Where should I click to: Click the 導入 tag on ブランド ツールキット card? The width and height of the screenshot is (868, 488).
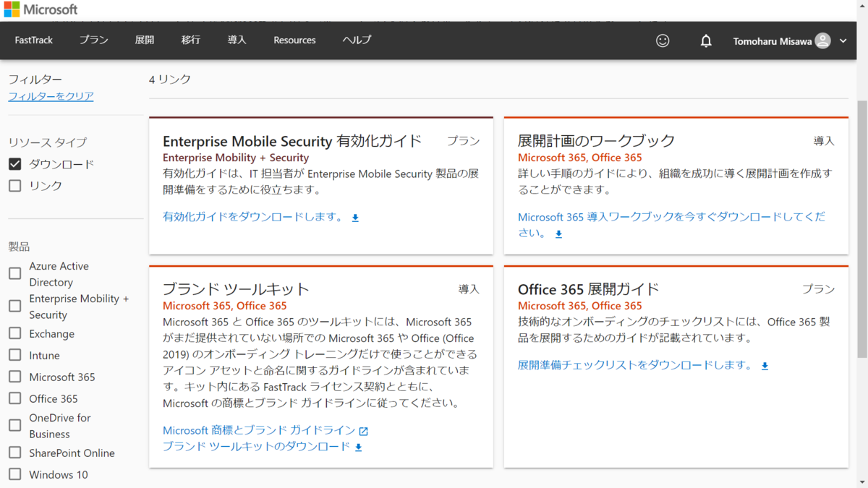pos(469,289)
